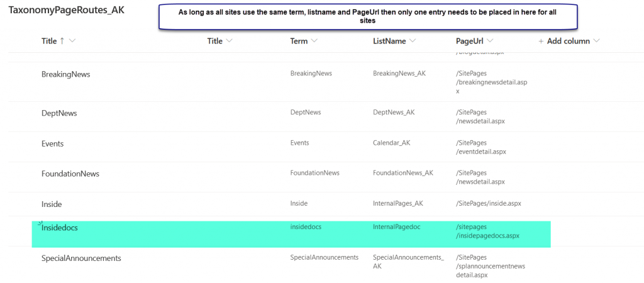Click the /SitePages/inside.aspx PageUrl cell
Image resolution: width=644 pixels, height=283 pixels.
tap(488, 204)
